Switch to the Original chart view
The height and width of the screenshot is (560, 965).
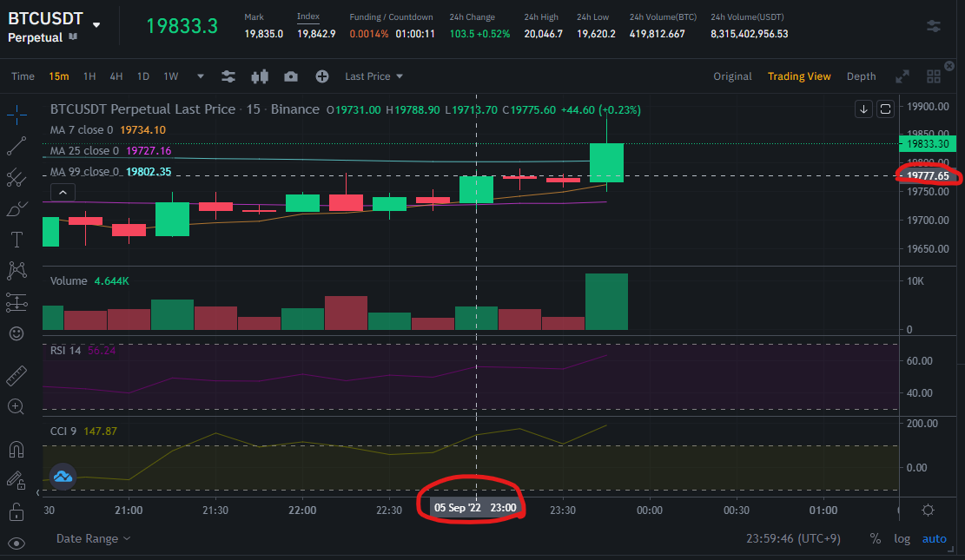coord(732,76)
